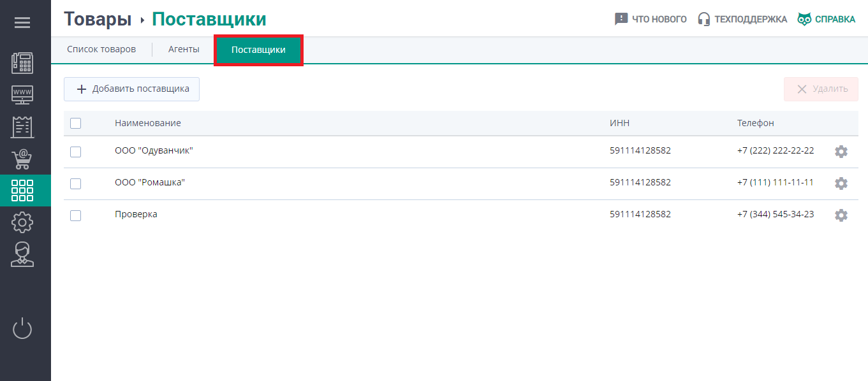The width and height of the screenshot is (868, 381).
Task: Open the WWW monitor sidebar icon
Action: (22, 95)
